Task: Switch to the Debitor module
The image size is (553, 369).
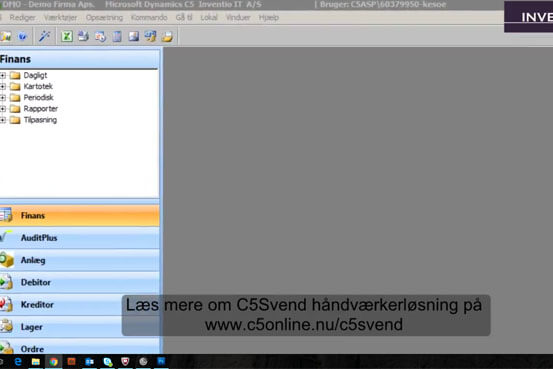Action: 80,282
